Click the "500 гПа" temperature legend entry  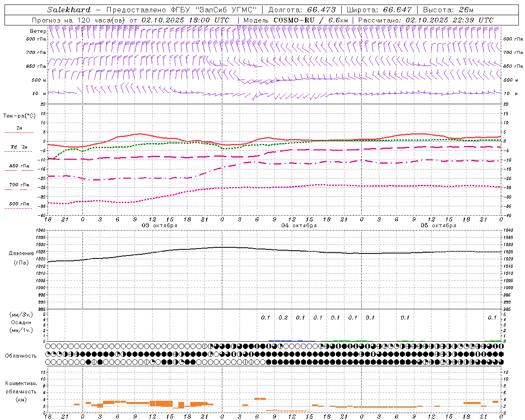pyautogui.click(x=19, y=204)
